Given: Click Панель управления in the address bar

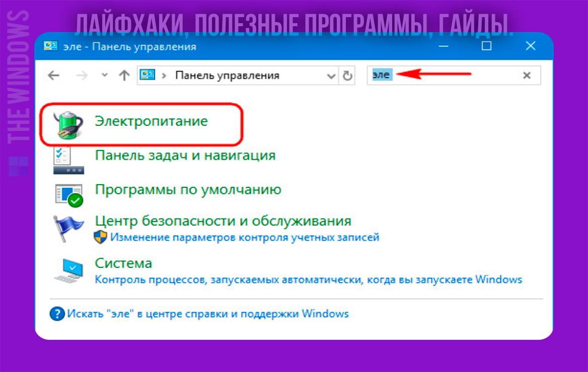Looking at the screenshot, I should [227, 76].
